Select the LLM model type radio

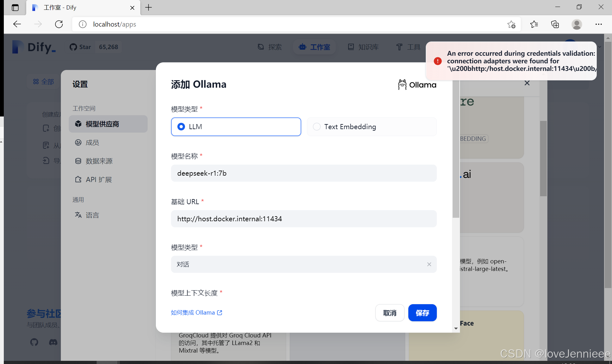tap(181, 127)
